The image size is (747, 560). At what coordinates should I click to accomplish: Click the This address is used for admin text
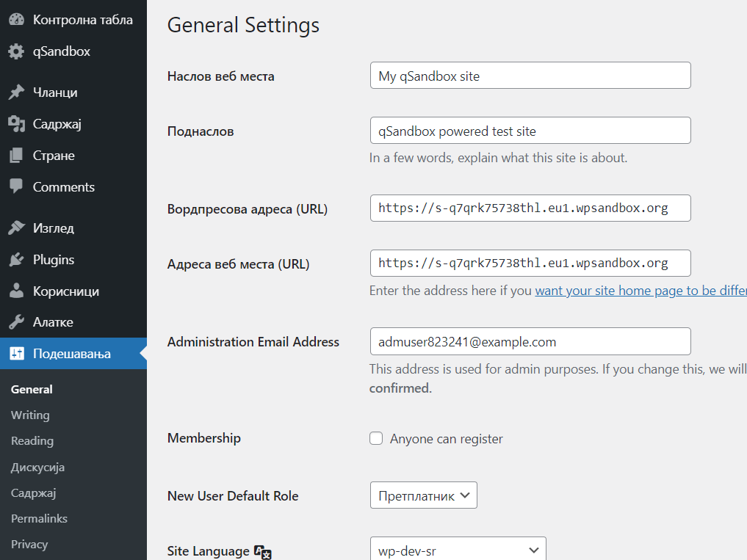pyautogui.click(x=558, y=379)
